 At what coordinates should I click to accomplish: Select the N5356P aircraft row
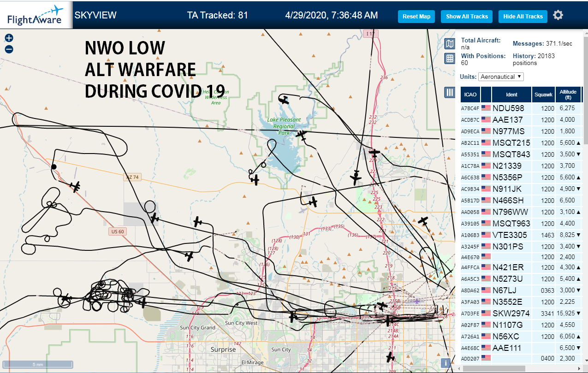(x=521, y=178)
